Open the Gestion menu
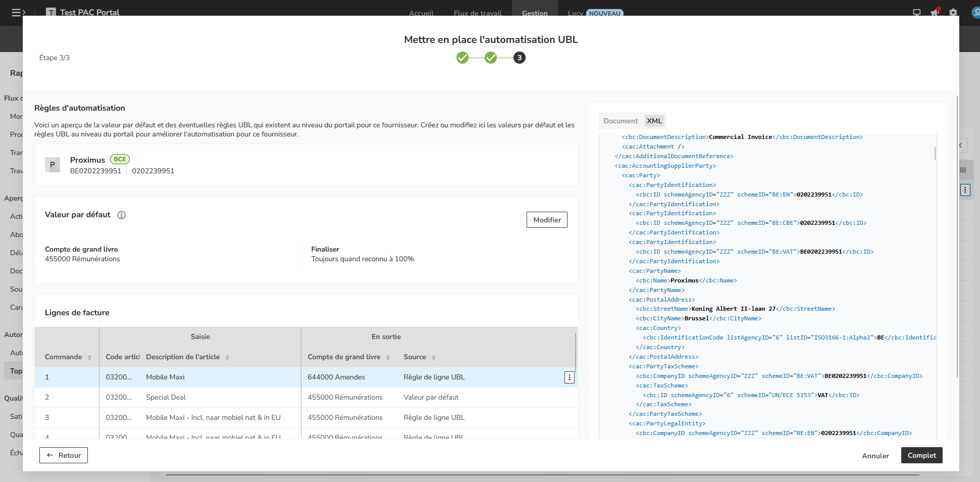 tap(535, 13)
